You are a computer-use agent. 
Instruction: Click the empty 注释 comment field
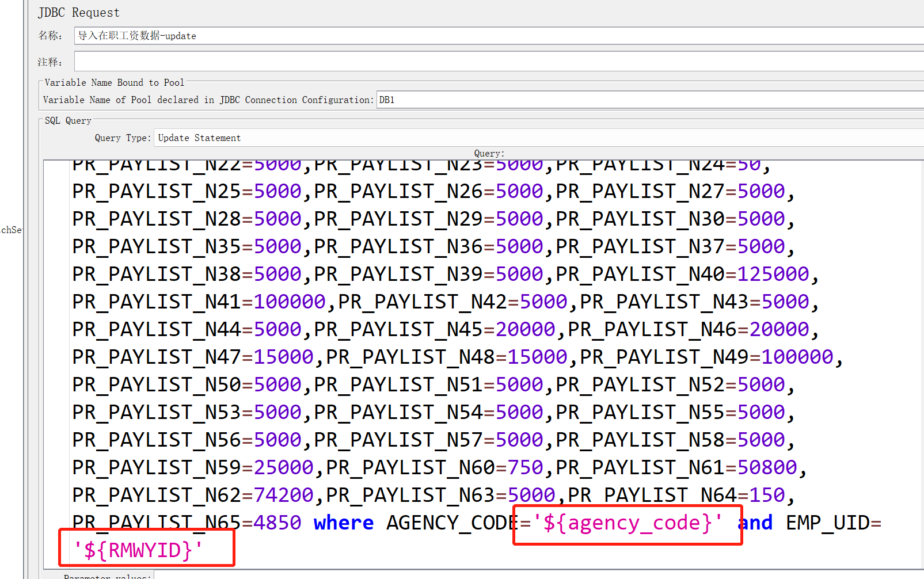(499, 62)
